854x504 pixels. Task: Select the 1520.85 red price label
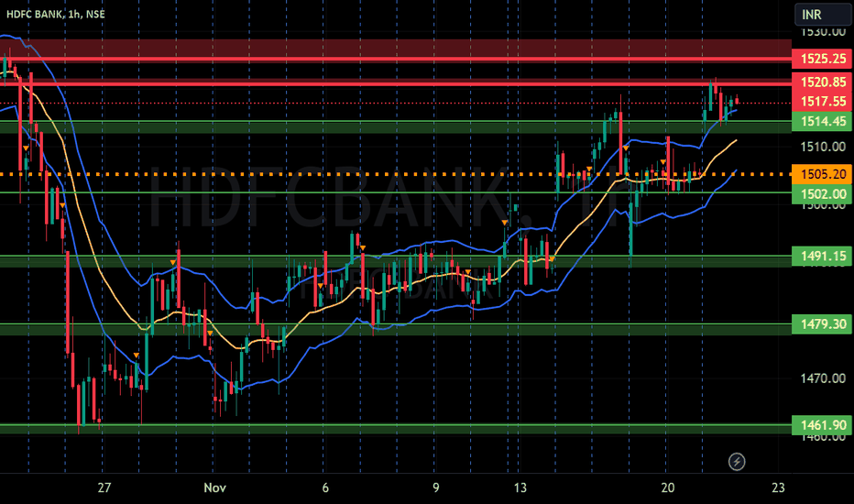[822, 82]
